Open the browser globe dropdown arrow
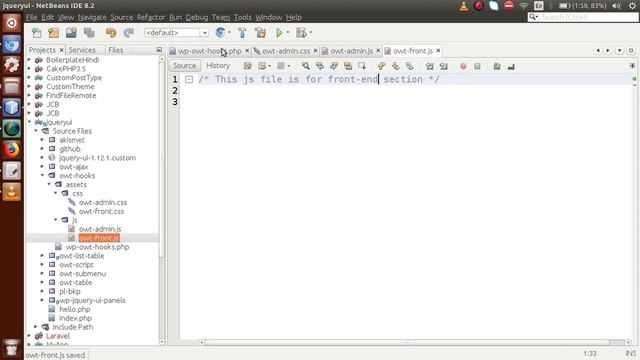The height and width of the screenshot is (360, 640). 229,33
